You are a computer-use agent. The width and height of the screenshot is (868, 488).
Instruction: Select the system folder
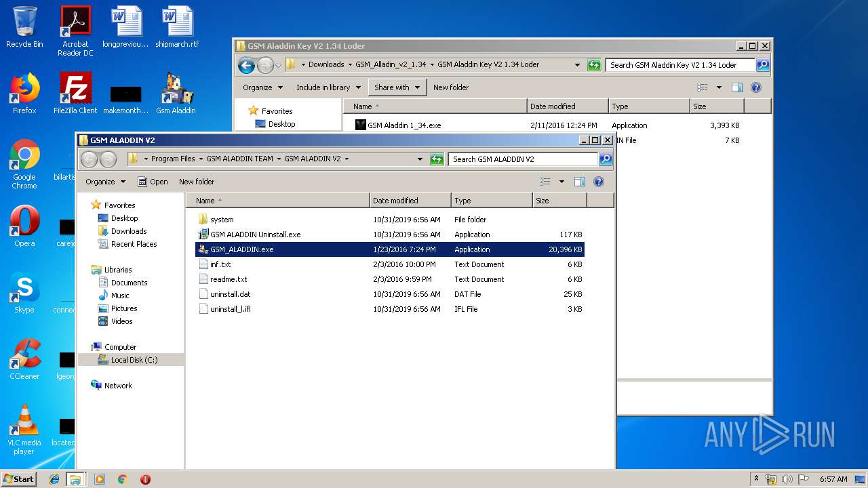[x=389, y=220]
